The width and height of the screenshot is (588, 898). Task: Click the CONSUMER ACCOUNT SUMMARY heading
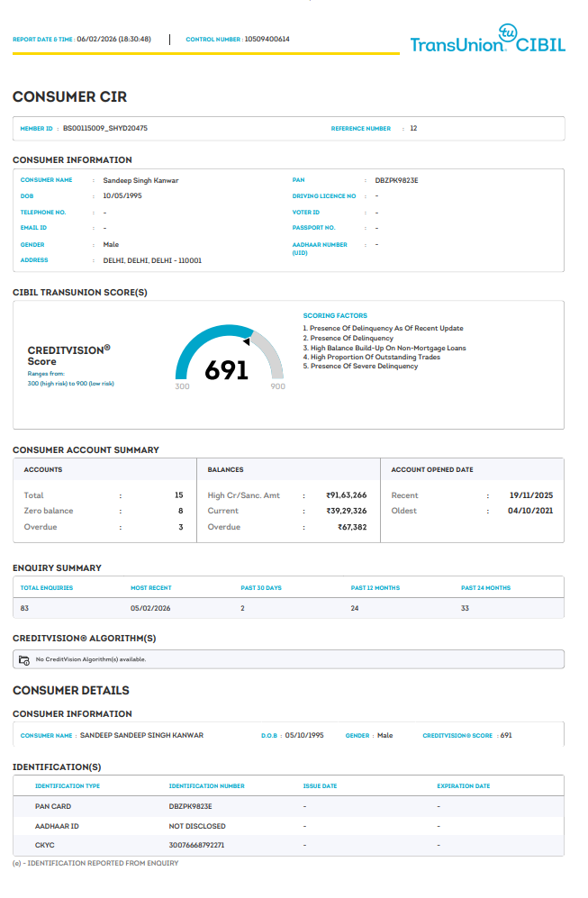point(86,450)
